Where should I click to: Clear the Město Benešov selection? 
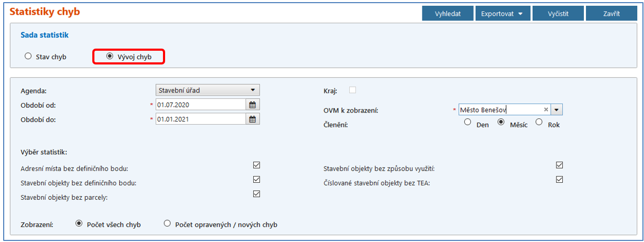click(x=546, y=109)
